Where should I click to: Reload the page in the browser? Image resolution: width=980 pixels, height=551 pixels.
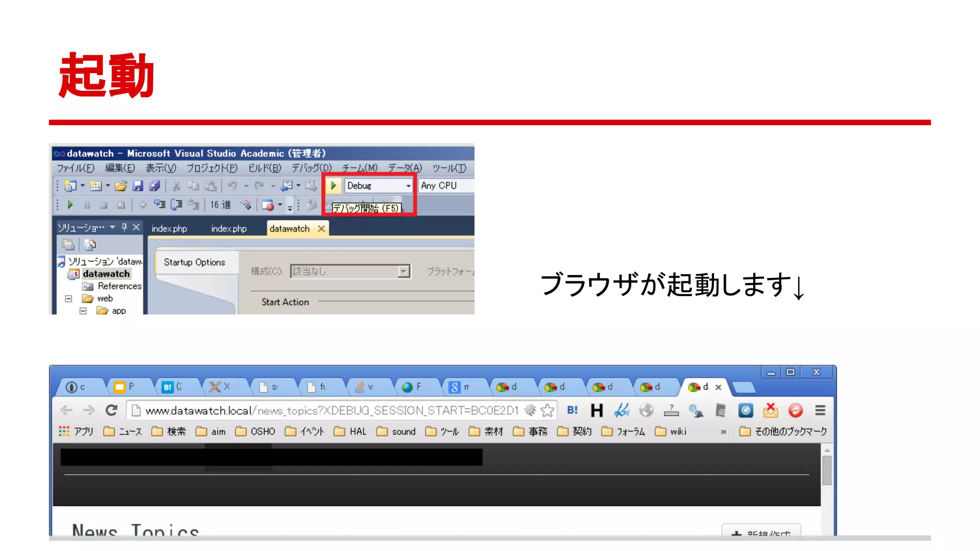click(x=111, y=410)
